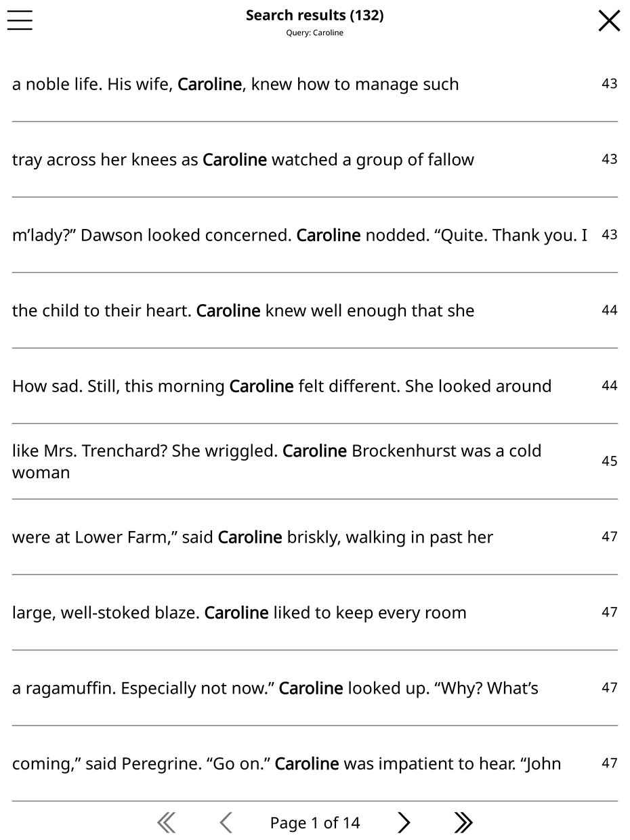Click the "Query: Caroline" subtitle text

point(314,33)
